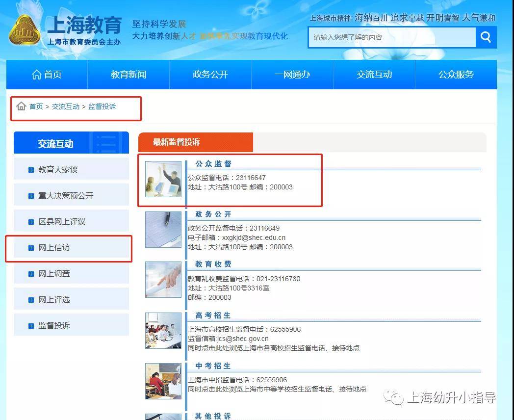Expand plus icon beside 区县网上评议

pyautogui.click(x=31, y=222)
